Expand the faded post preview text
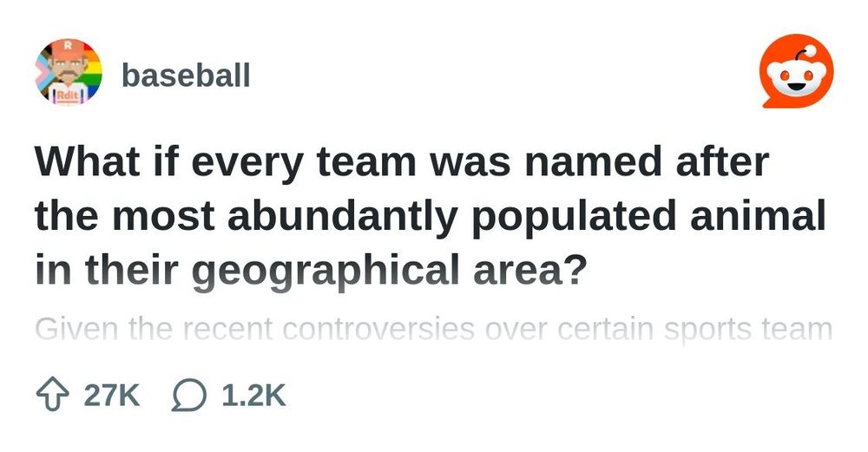This screenshot has width=868, height=452. [433, 329]
